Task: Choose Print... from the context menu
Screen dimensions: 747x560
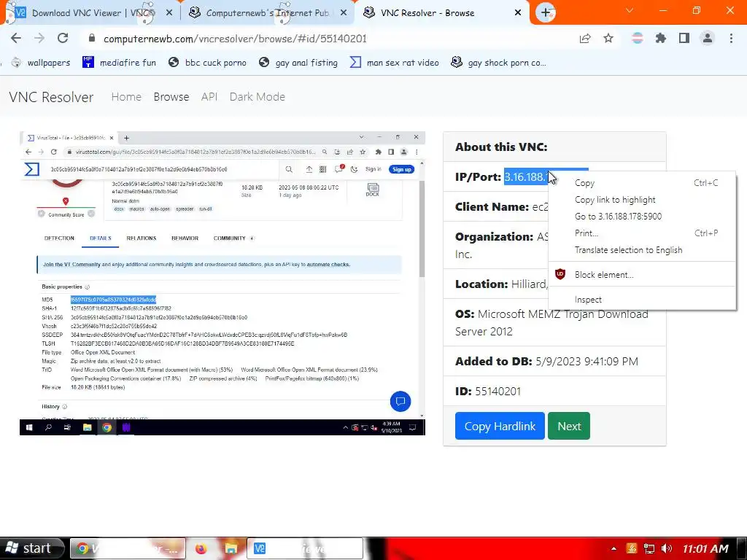Action: coord(642,233)
